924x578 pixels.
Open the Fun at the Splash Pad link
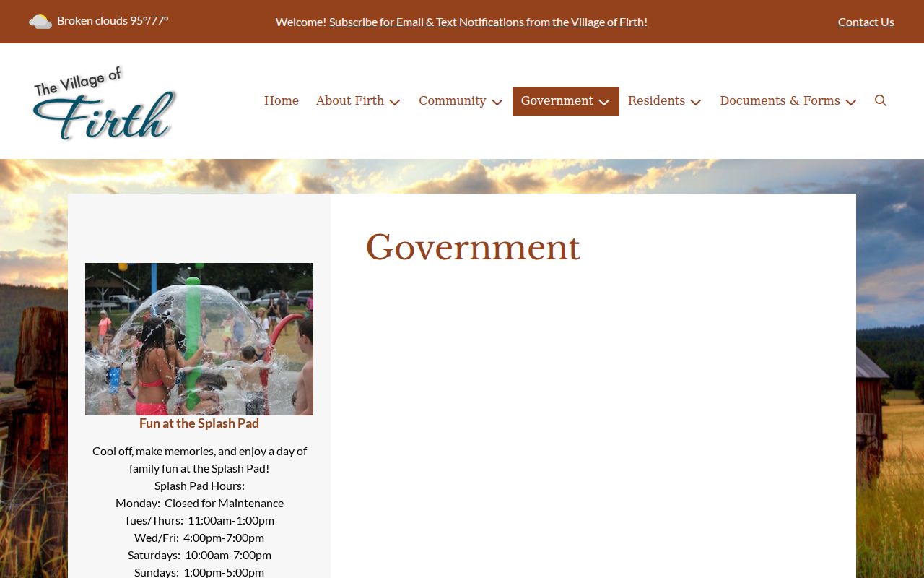click(199, 423)
